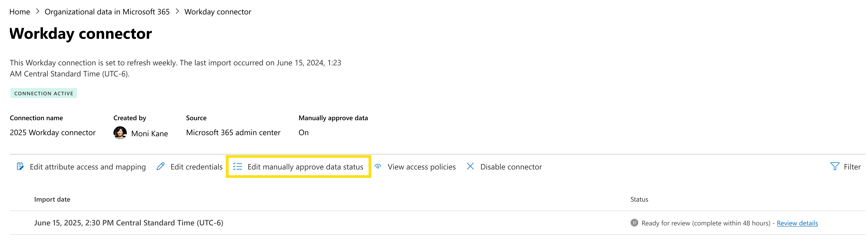This screenshot has width=868, height=243.
Task: Navigate to Home via the breadcrumb
Action: pos(19,11)
